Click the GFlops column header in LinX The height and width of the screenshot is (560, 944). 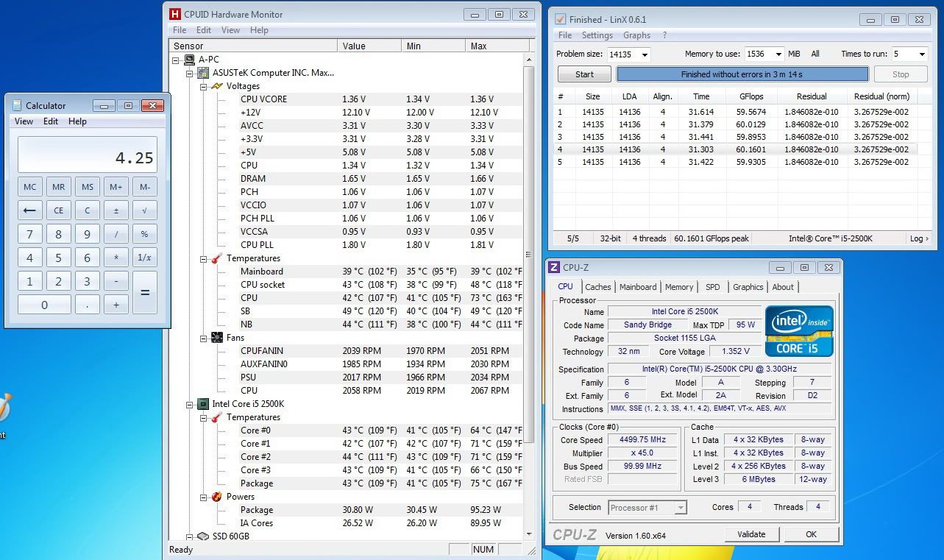coord(751,96)
